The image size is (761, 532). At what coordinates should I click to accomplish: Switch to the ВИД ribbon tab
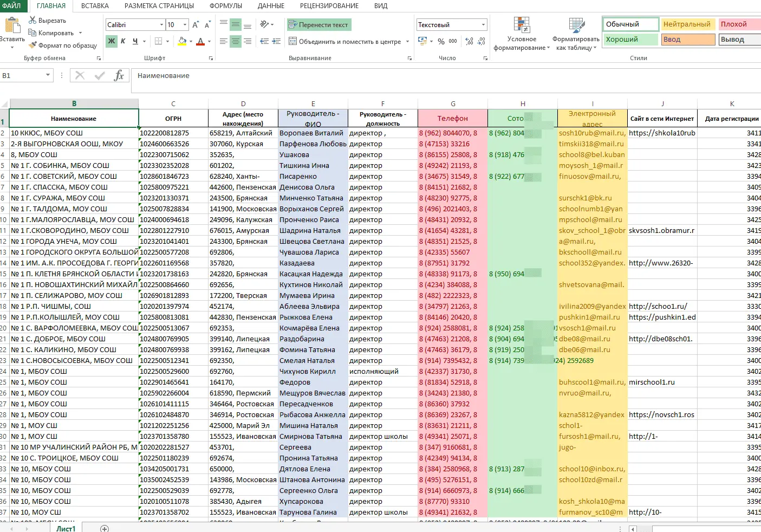click(381, 6)
